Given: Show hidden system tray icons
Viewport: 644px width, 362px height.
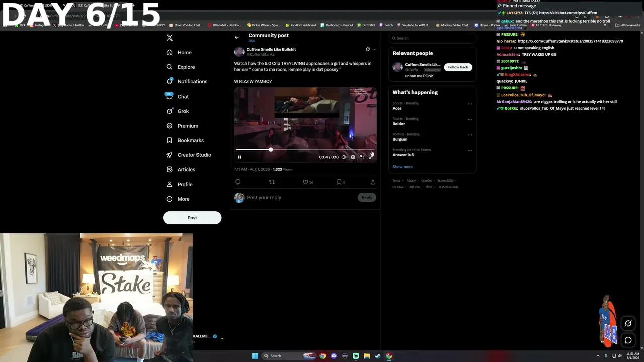Looking at the screenshot, I should pos(598,356).
